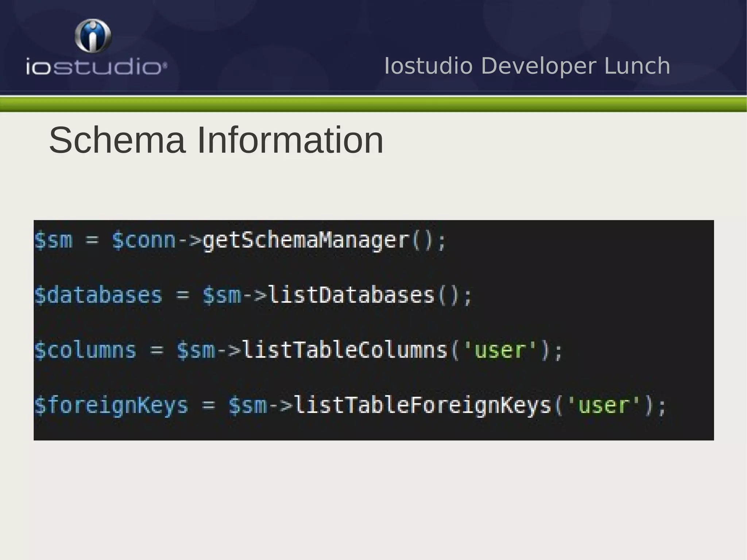
Task: Click the getSchemaManager() code line
Action: (240, 241)
